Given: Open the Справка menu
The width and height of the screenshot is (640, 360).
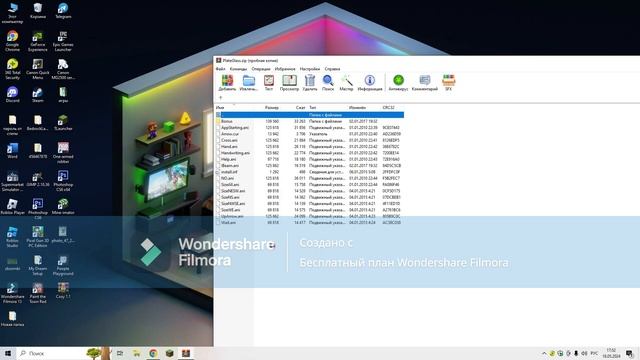Looking at the screenshot, I should point(332,69).
